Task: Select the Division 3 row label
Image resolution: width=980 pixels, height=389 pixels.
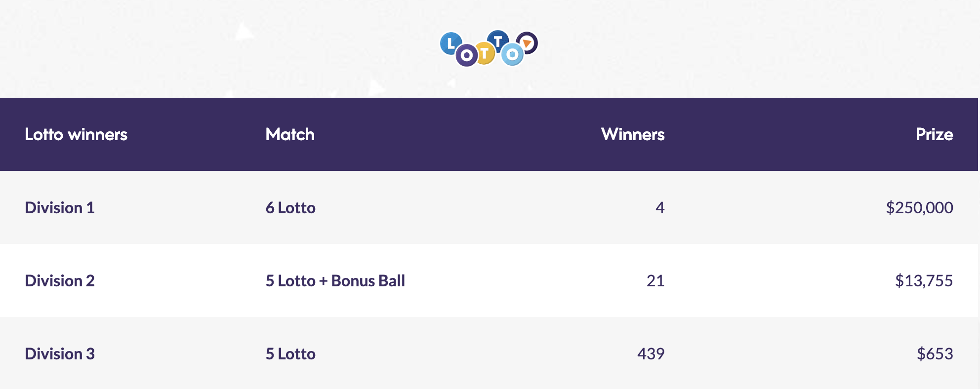Action: [60, 353]
